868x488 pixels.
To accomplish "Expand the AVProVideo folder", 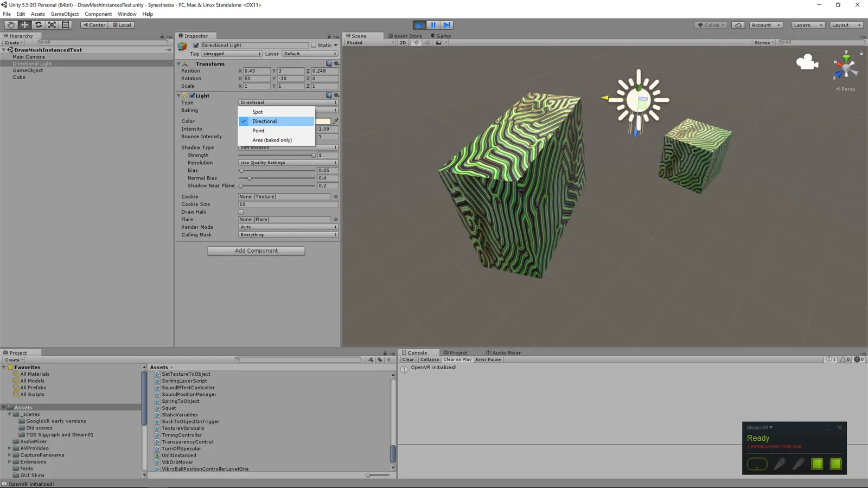I will [10, 448].
